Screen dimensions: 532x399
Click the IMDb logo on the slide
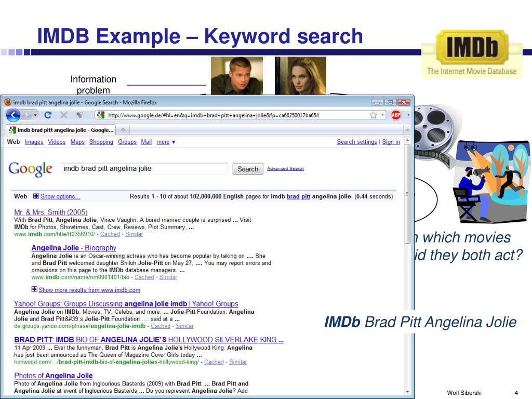point(472,54)
